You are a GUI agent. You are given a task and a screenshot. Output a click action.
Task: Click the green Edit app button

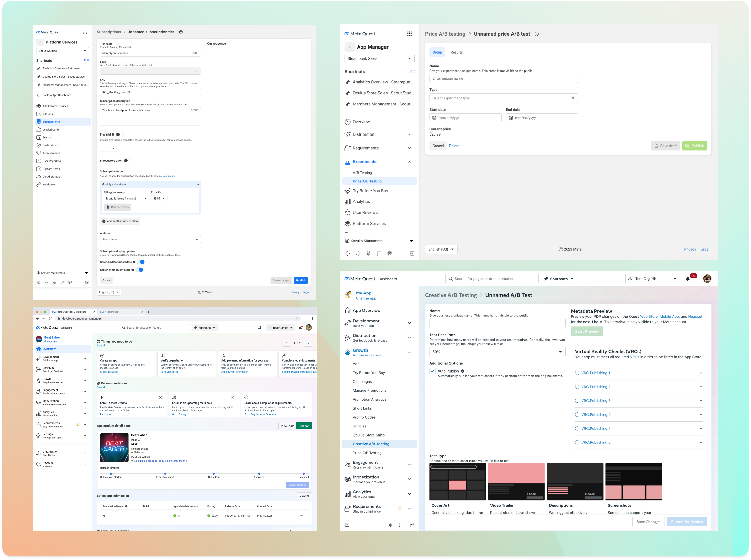(x=304, y=426)
